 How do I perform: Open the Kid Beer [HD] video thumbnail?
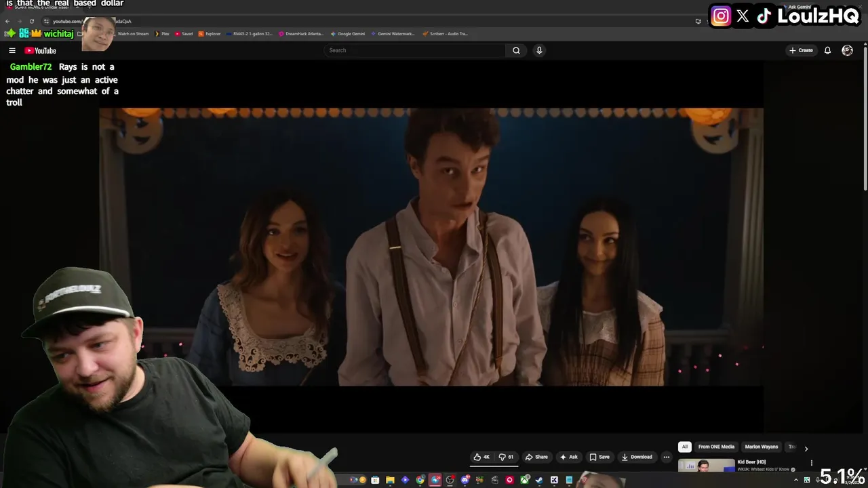point(706,466)
